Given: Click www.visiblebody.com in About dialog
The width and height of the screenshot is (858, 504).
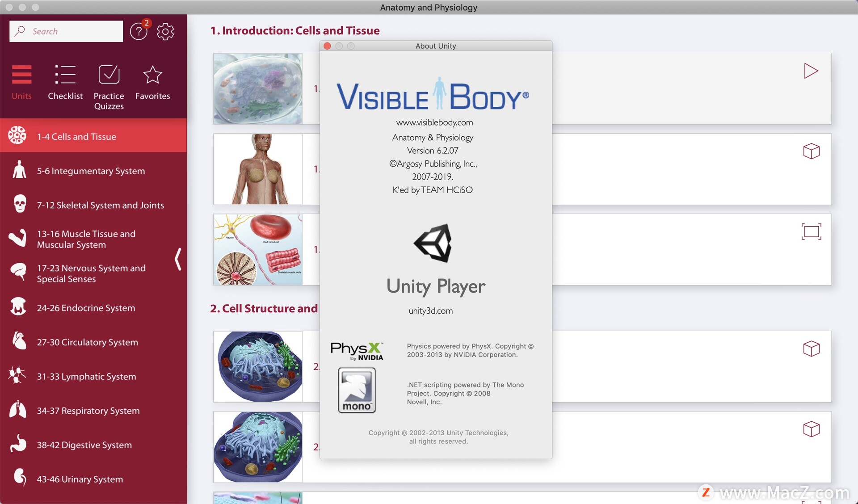Looking at the screenshot, I should [x=434, y=122].
